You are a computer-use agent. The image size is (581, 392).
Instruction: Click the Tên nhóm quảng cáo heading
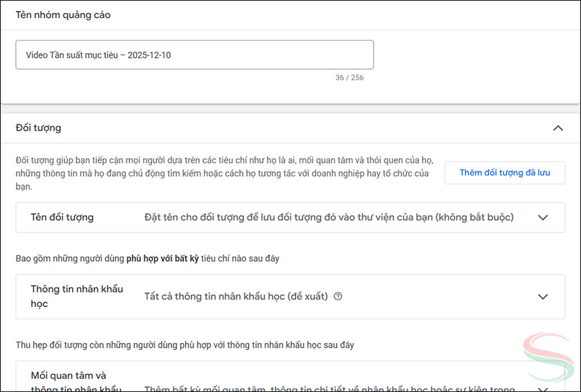[63, 15]
